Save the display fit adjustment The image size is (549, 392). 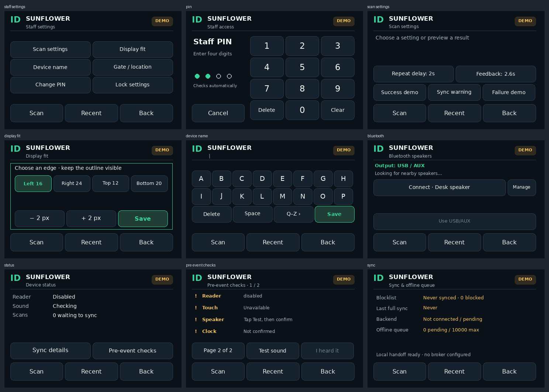tap(143, 219)
